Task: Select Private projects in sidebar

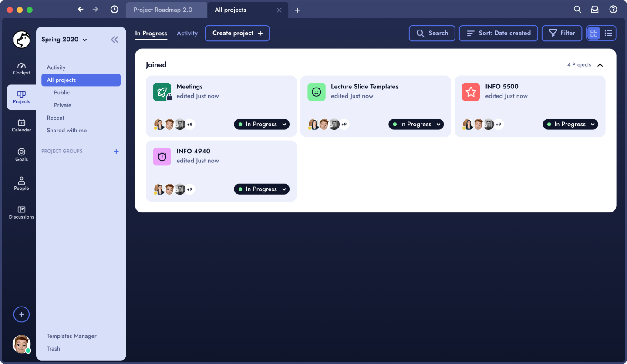Action: point(63,105)
